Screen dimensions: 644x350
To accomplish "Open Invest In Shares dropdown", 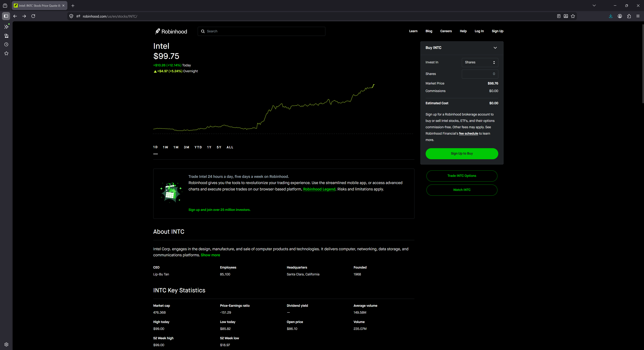I will [479, 63].
